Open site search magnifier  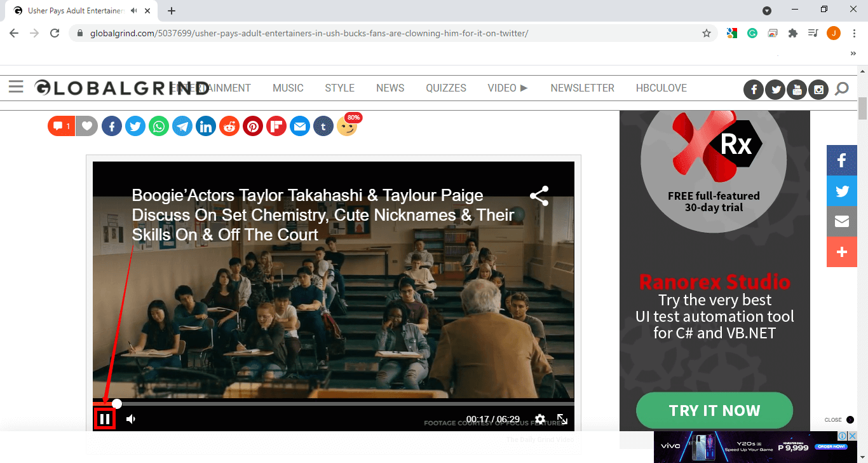click(x=842, y=89)
